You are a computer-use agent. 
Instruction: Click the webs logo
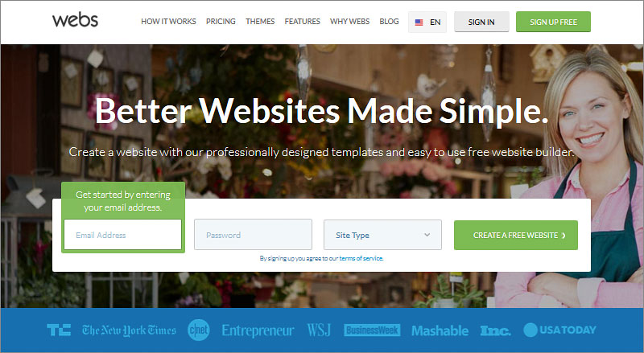75,20
